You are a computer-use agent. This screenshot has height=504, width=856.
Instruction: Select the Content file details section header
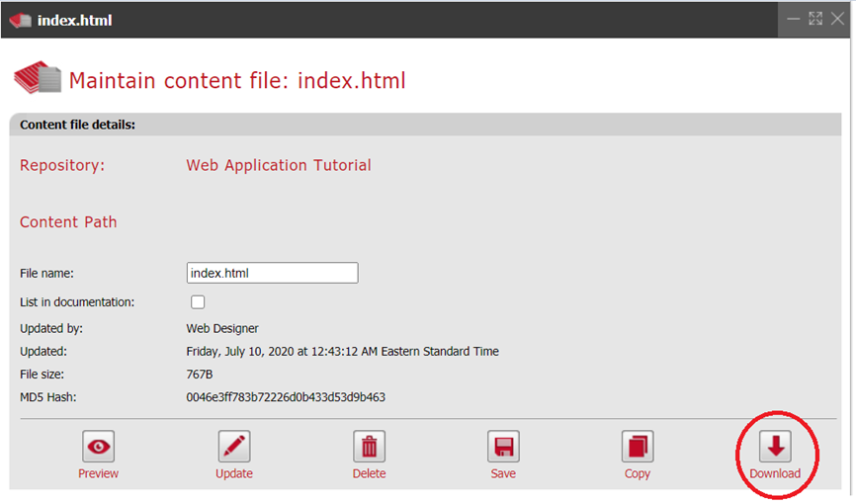pos(78,126)
